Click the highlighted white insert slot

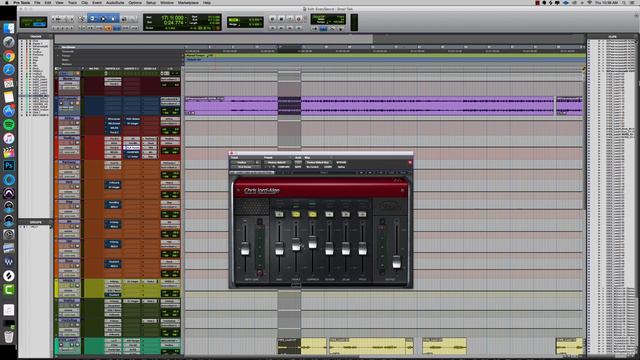coord(132,148)
